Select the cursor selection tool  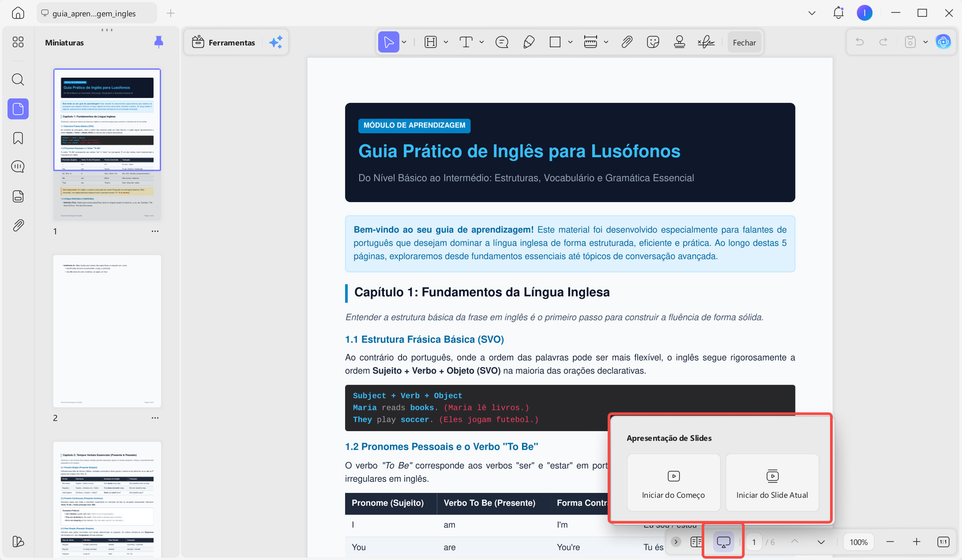click(388, 42)
